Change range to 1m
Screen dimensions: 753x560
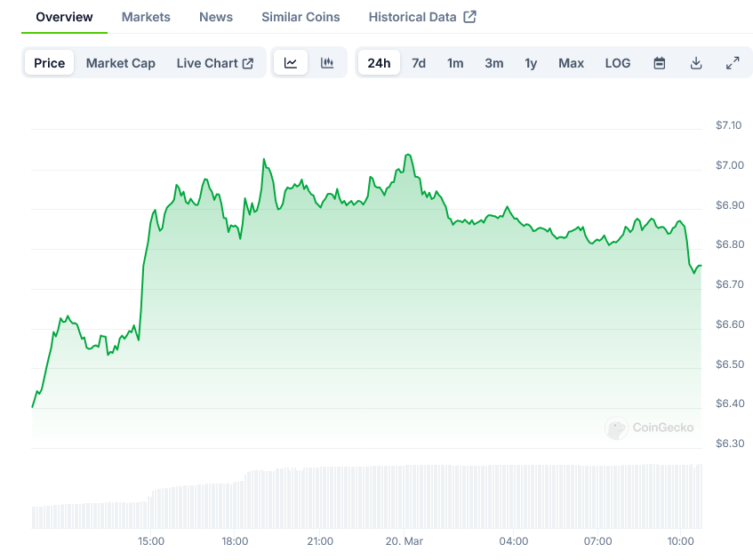coord(455,63)
